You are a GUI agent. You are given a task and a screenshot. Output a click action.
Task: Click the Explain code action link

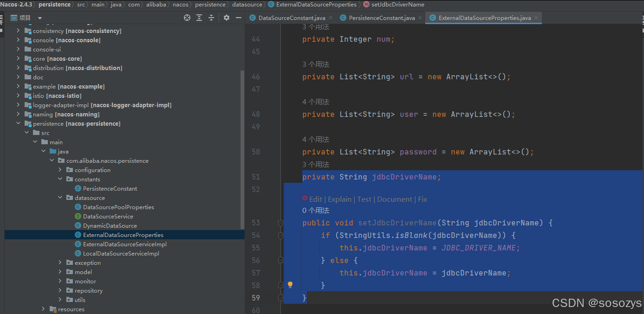(339, 199)
